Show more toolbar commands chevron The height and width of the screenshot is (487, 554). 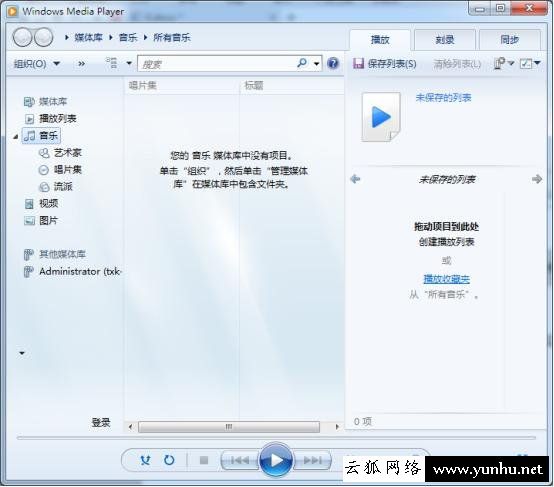click(x=81, y=64)
